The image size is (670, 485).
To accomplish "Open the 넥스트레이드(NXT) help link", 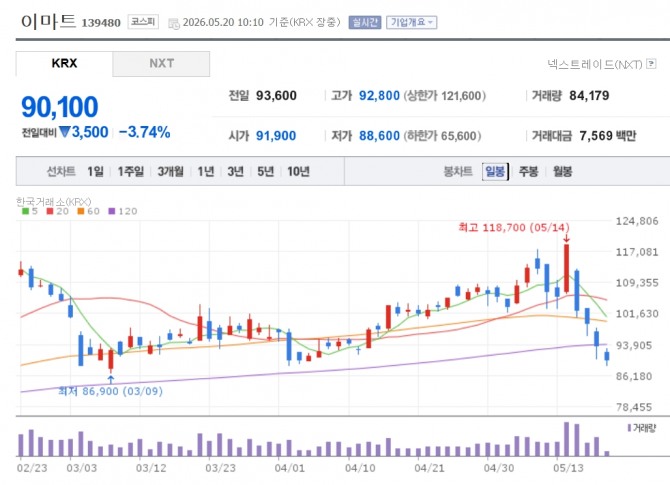I will (x=595, y=64).
